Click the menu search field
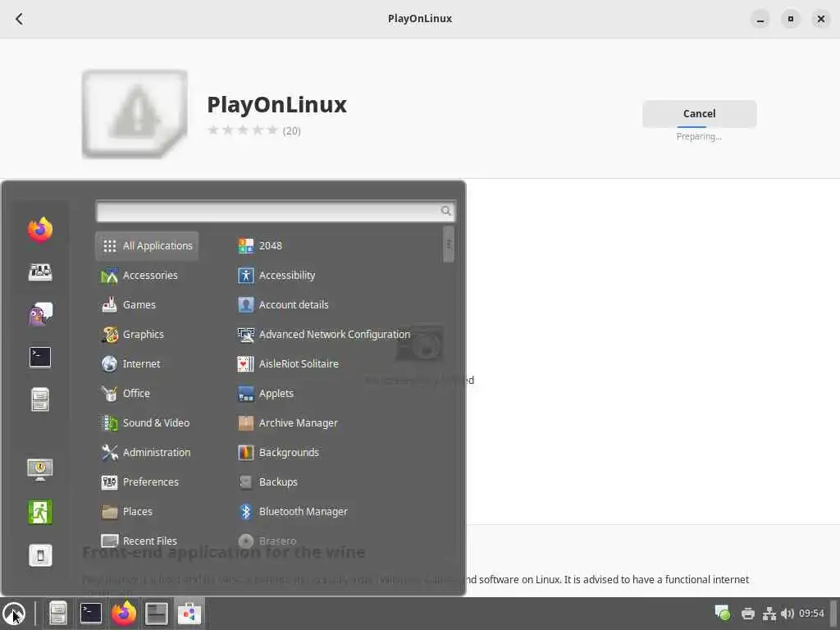Screen dimensions: 840x630 [x=276, y=211]
